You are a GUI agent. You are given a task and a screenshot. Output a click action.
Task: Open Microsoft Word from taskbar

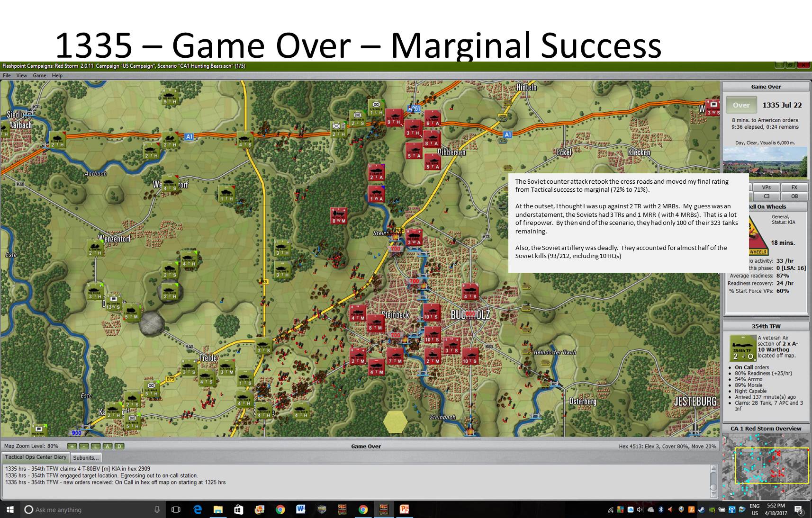(x=300, y=509)
